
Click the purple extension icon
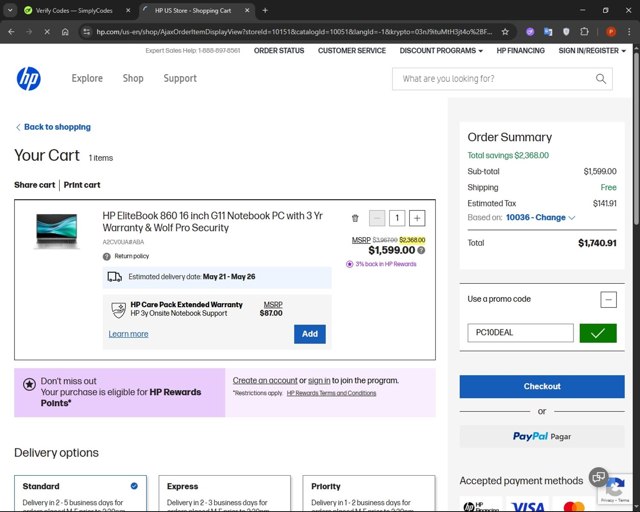click(530, 31)
